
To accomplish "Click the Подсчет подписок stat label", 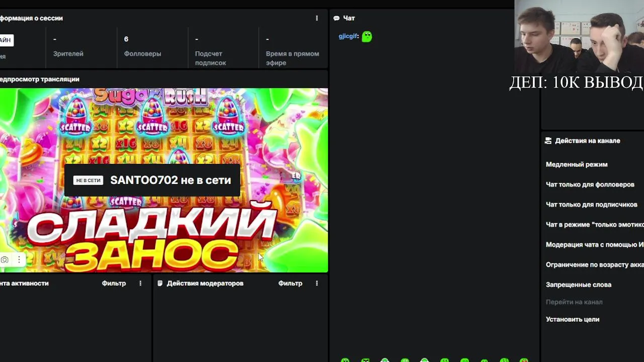I will point(210,58).
